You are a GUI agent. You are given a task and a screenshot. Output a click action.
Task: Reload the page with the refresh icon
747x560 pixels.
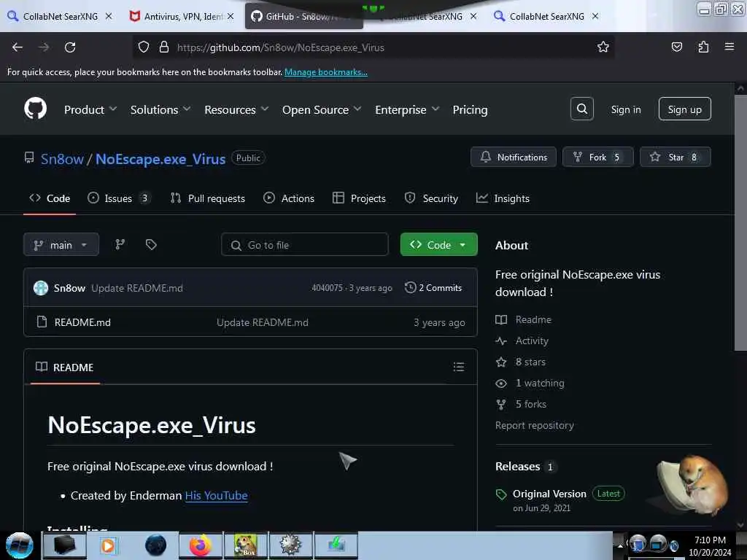coord(70,47)
